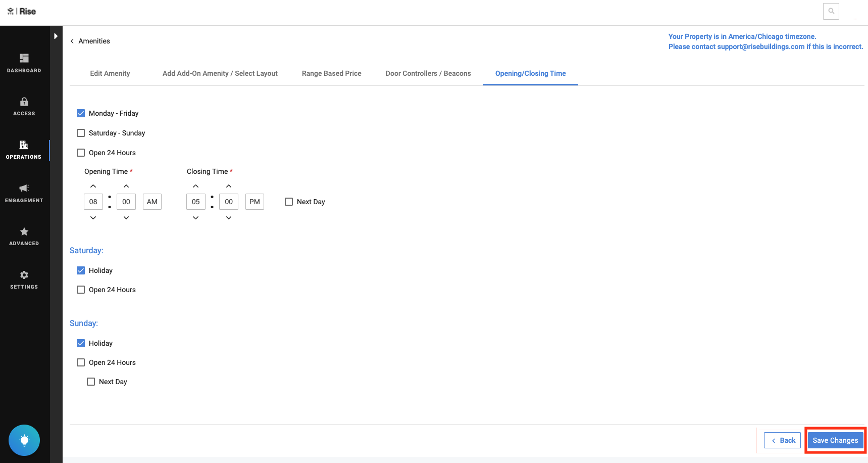The image size is (868, 463).
Task: Open the Dashboard sidebar icon
Action: point(24,58)
